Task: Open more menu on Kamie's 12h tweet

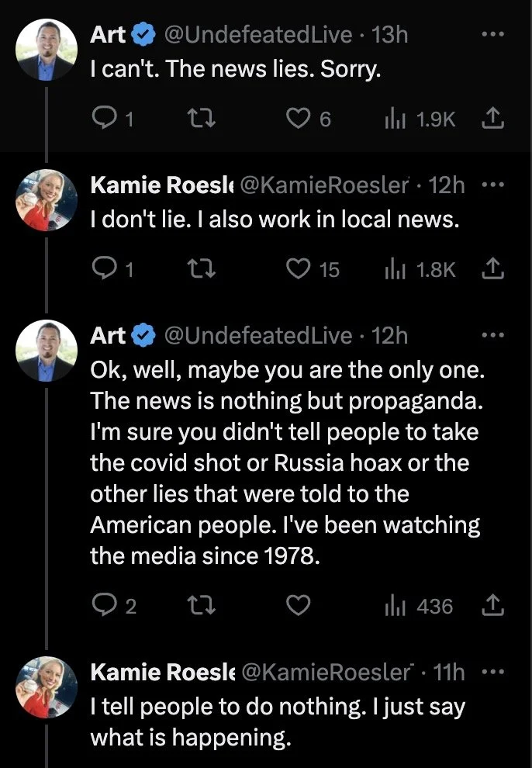Action: (x=492, y=185)
